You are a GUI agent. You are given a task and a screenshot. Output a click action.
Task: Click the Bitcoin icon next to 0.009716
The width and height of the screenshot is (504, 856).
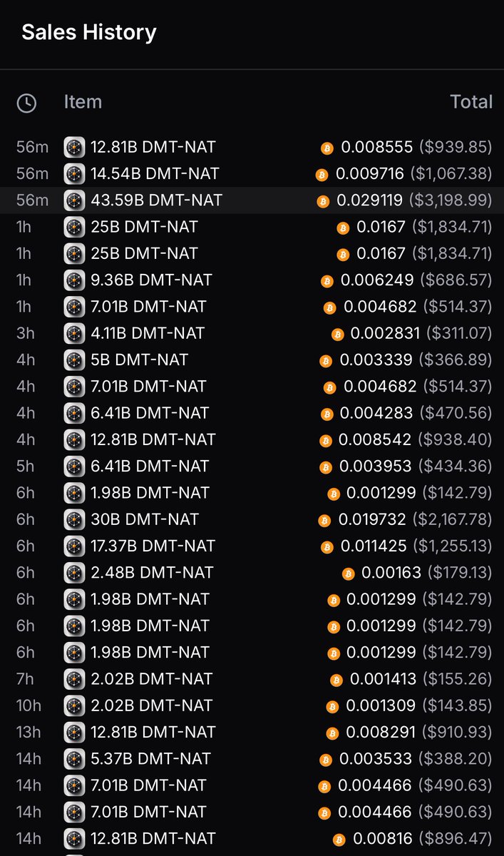322,175
